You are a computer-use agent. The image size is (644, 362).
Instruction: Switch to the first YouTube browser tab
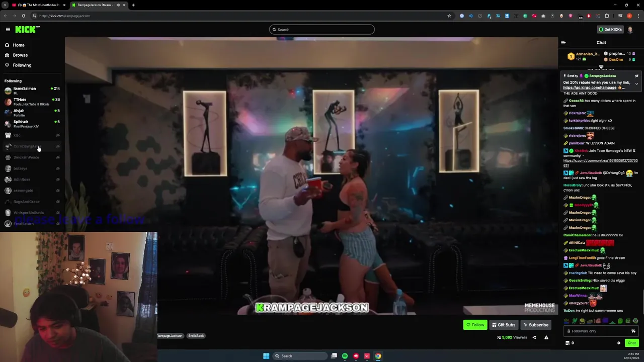pos(38,5)
